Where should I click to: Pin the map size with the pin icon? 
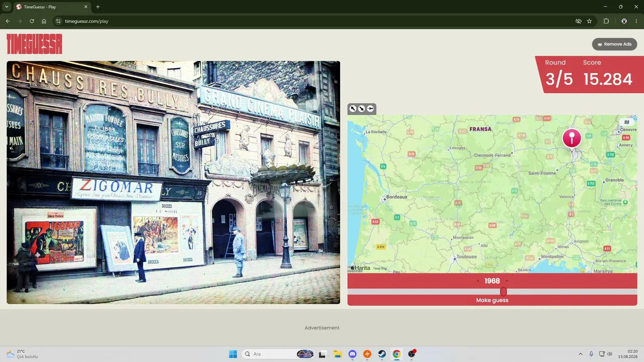pos(370,109)
